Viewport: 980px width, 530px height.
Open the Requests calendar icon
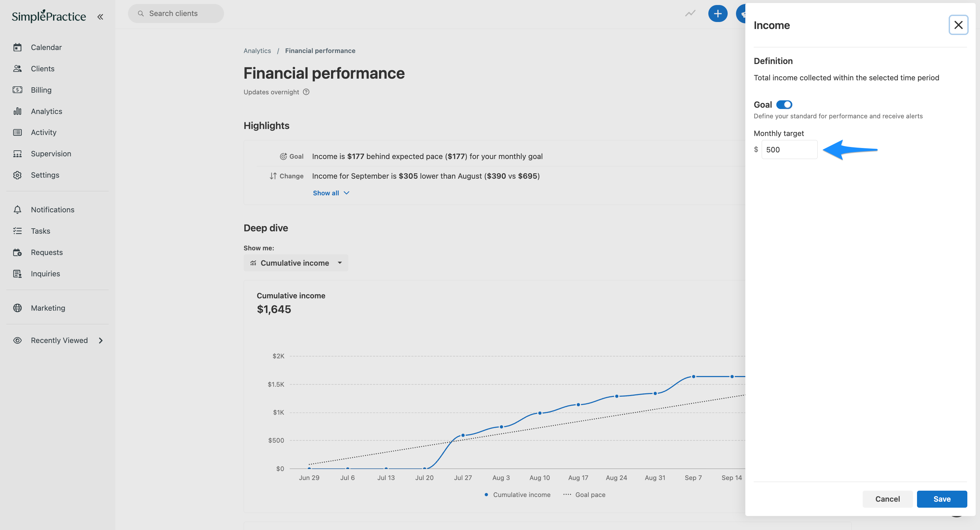17,252
